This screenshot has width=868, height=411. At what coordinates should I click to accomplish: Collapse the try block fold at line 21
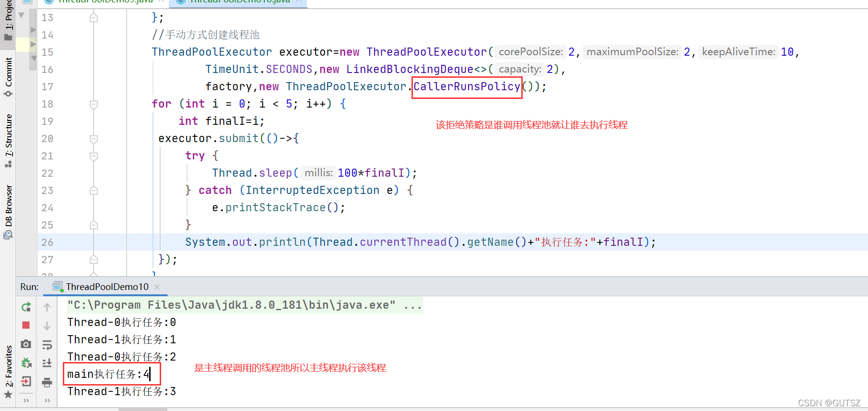[x=94, y=156]
